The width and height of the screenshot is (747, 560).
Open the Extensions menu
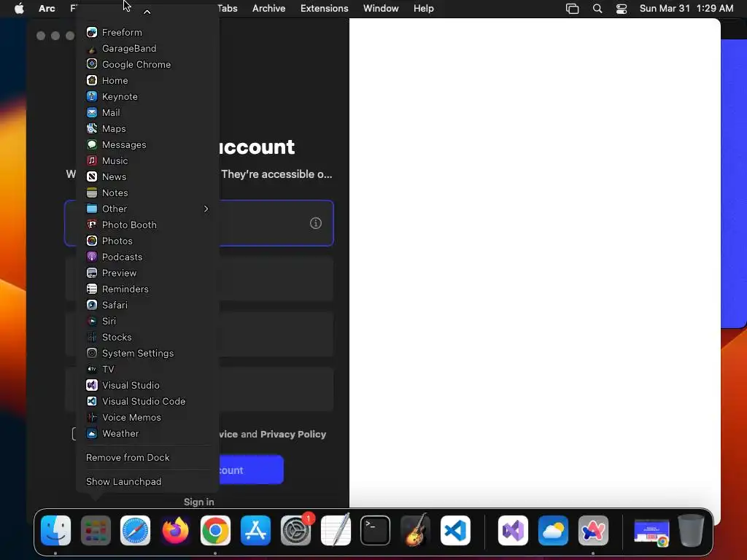tap(325, 9)
